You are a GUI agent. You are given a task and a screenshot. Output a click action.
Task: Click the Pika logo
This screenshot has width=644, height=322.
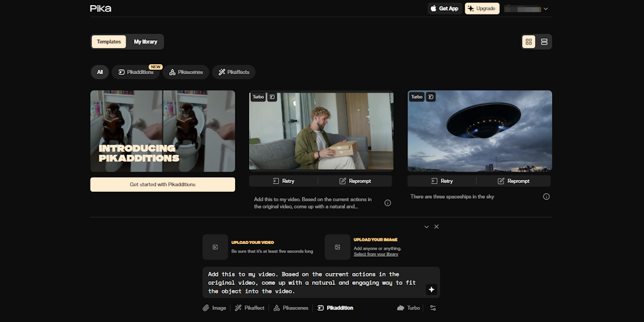pyautogui.click(x=101, y=8)
